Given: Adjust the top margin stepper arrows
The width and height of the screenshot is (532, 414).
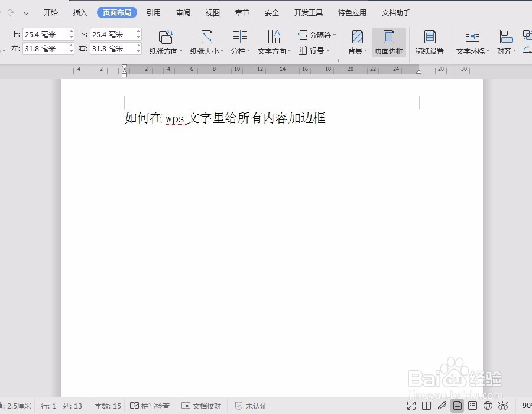Looking at the screenshot, I should pyautogui.click(x=71, y=34).
